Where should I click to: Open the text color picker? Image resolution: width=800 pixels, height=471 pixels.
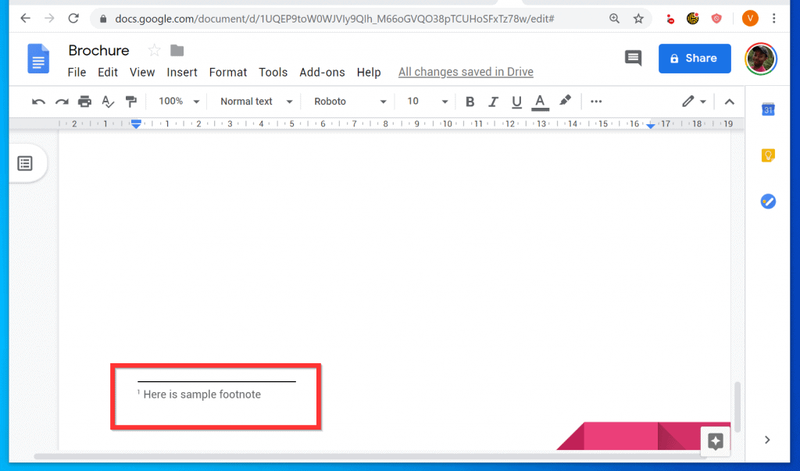[x=540, y=102]
